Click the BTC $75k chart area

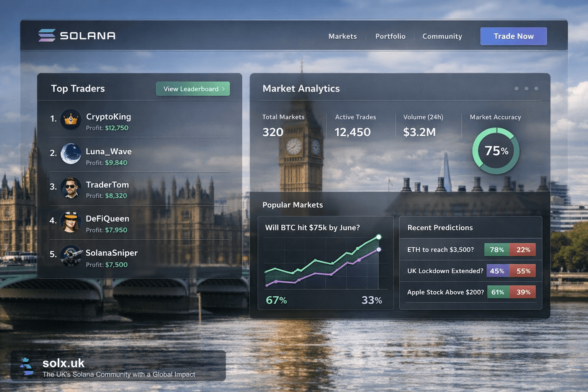point(325,263)
